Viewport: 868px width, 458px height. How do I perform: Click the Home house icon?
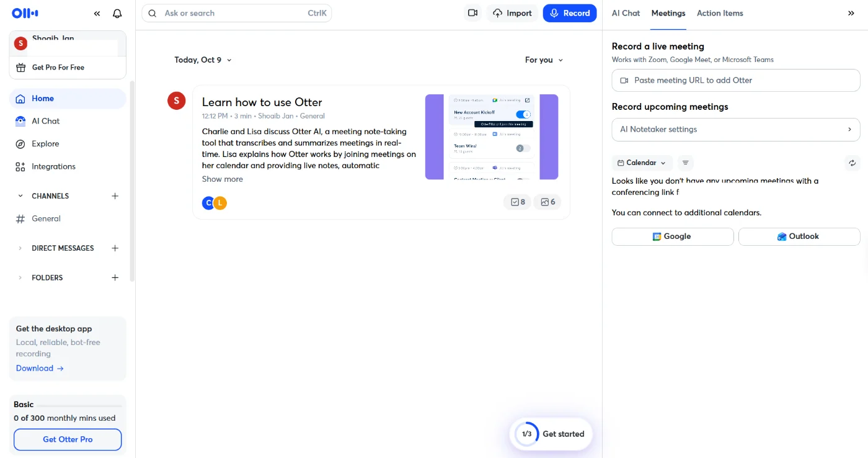[x=20, y=99]
